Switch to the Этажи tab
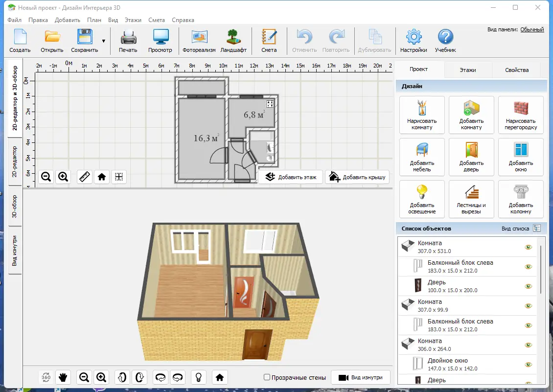 (468, 70)
